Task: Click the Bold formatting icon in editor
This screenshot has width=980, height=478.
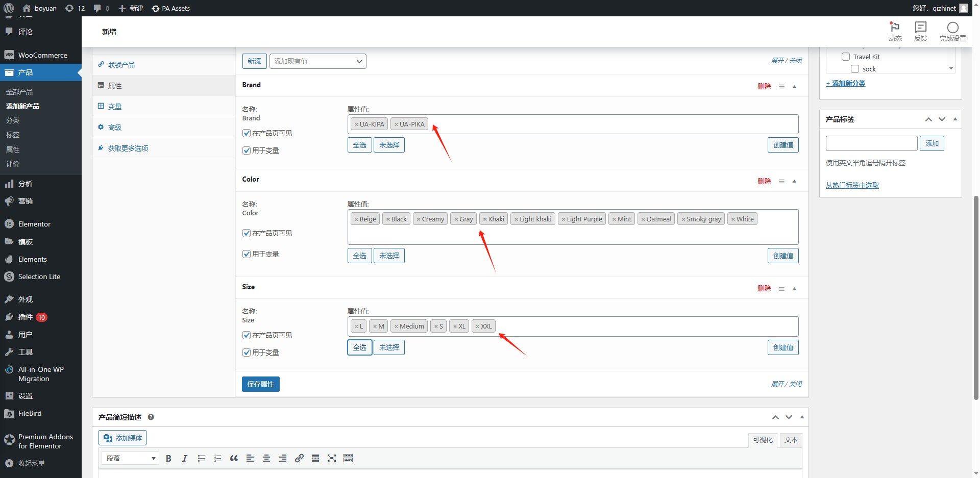Action: pyautogui.click(x=168, y=458)
